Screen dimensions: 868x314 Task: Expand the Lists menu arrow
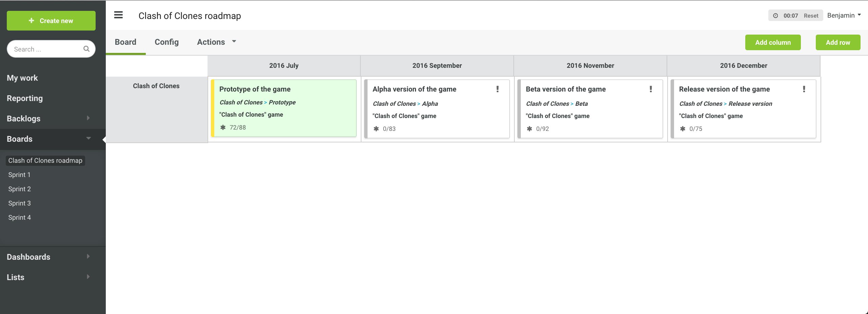[x=88, y=277]
